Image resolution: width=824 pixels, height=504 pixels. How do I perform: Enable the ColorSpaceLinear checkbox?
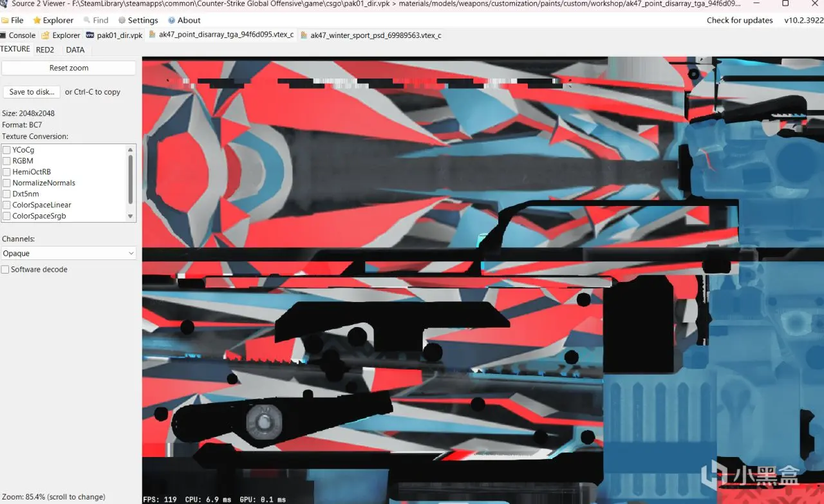click(x=6, y=205)
